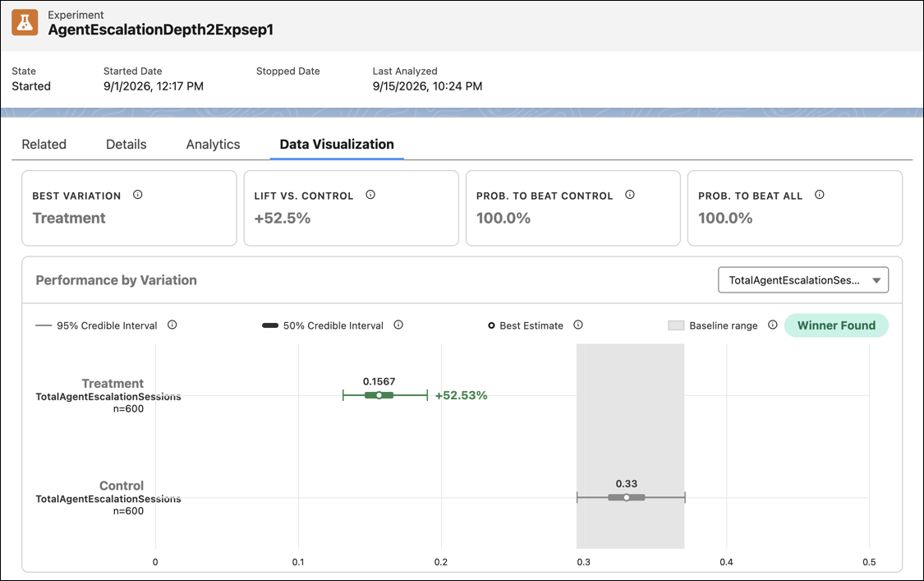Click the Winner Found badge

click(x=836, y=325)
